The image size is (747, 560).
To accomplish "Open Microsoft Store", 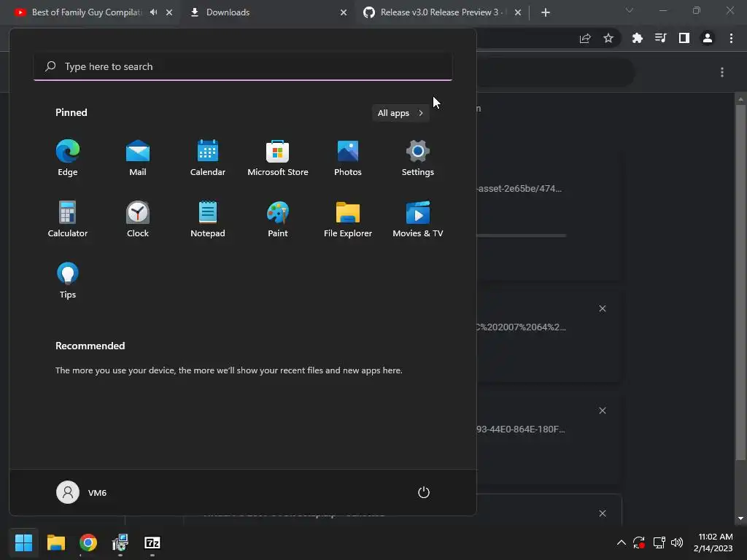I will (x=278, y=158).
